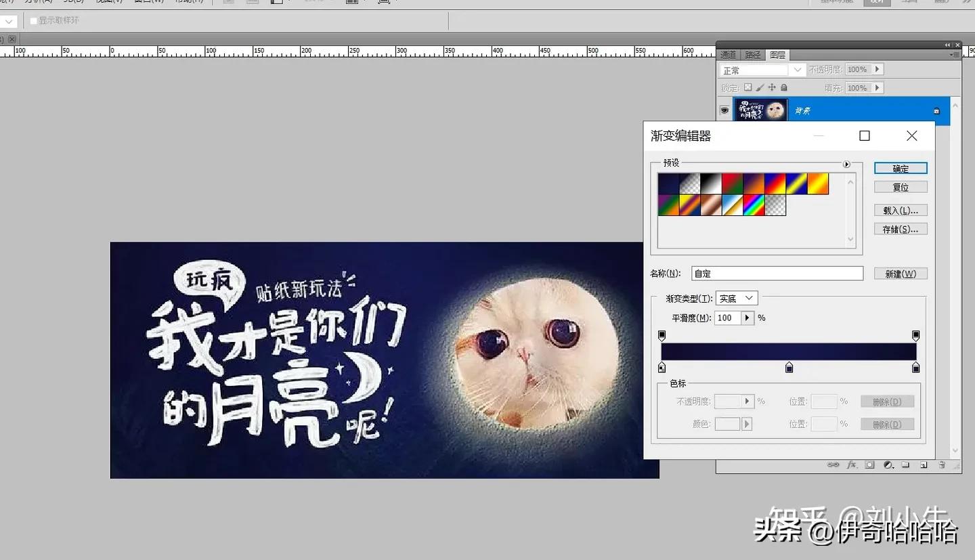975x560 pixels.
Task: Click the 载入(L) button in gradient editor
Action: 901,210
